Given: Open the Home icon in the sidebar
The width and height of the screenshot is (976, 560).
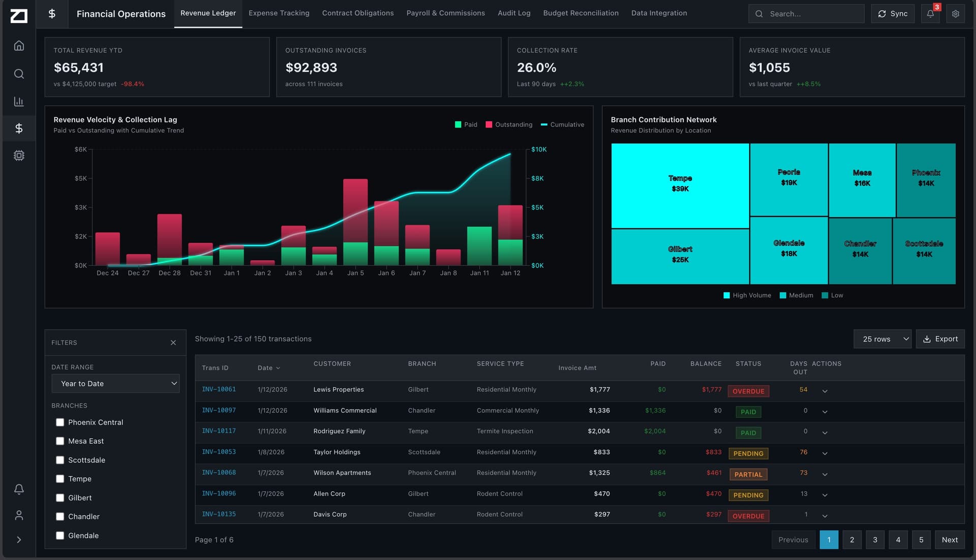Looking at the screenshot, I should pos(19,45).
